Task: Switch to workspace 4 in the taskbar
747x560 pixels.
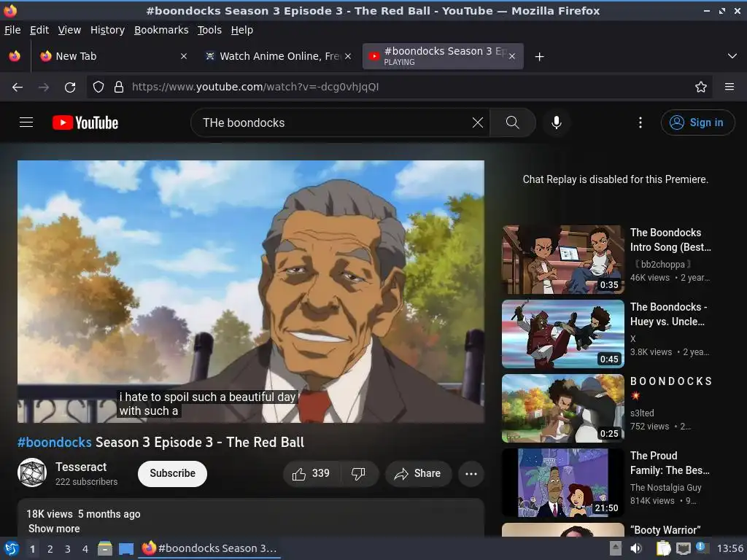Action: click(x=85, y=549)
